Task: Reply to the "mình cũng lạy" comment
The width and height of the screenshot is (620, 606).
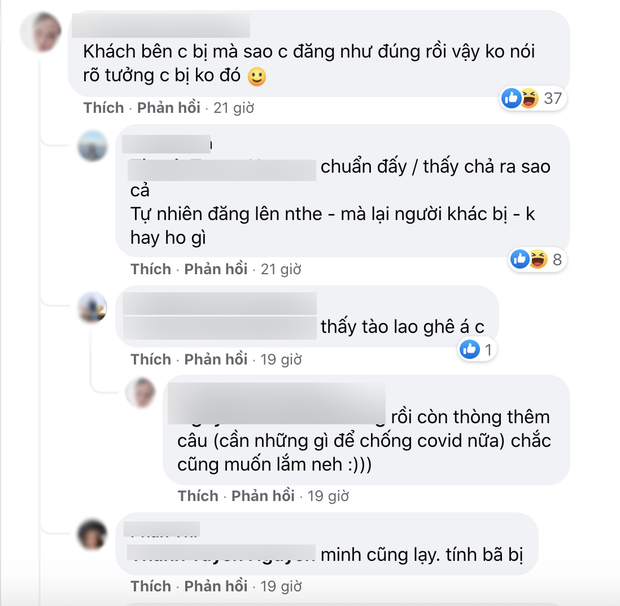Action: [x=215, y=585]
